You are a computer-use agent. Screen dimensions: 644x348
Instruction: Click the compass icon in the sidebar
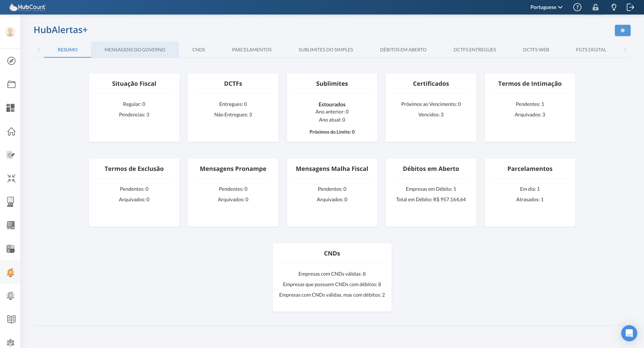[11, 61]
